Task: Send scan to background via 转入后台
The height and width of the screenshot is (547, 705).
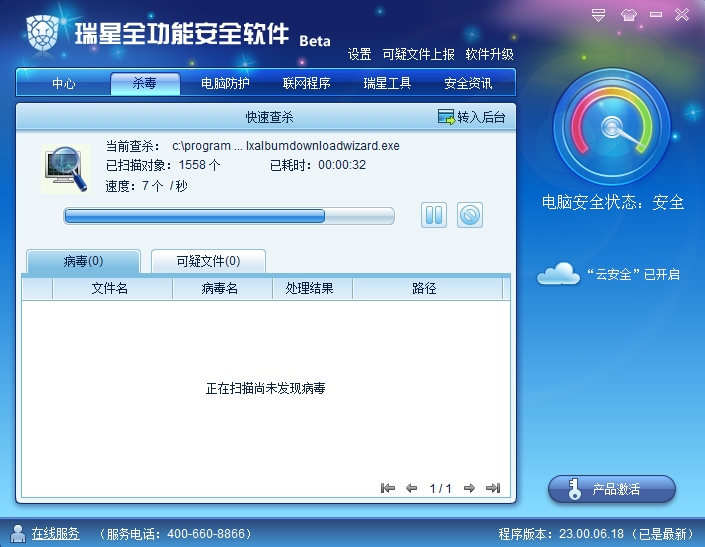Action: click(x=471, y=117)
